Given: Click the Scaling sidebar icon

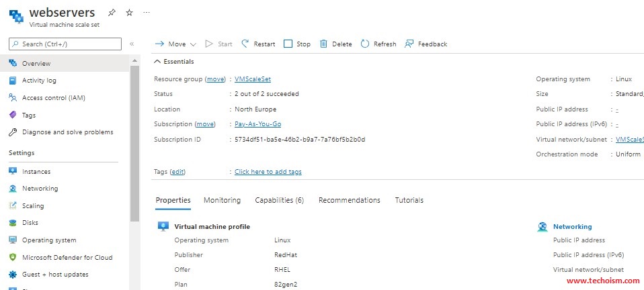Looking at the screenshot, I should coord(13,205).
